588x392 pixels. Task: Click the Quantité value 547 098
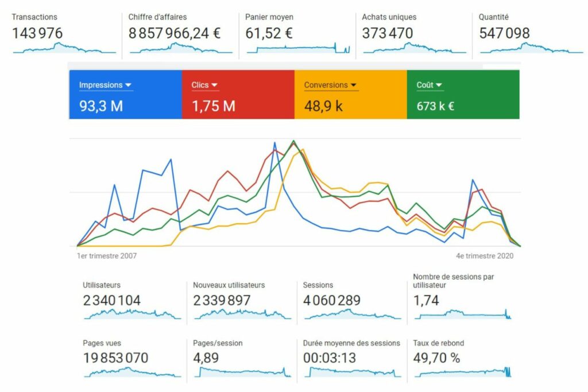click(504, 33)
